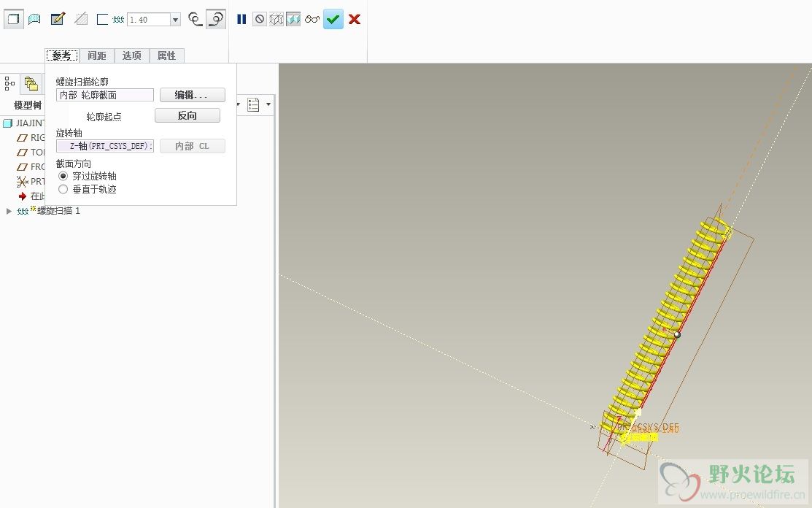Select 穿过旋转轴 radio option
The image size is (812, 508).
click(x=63, y=176)
